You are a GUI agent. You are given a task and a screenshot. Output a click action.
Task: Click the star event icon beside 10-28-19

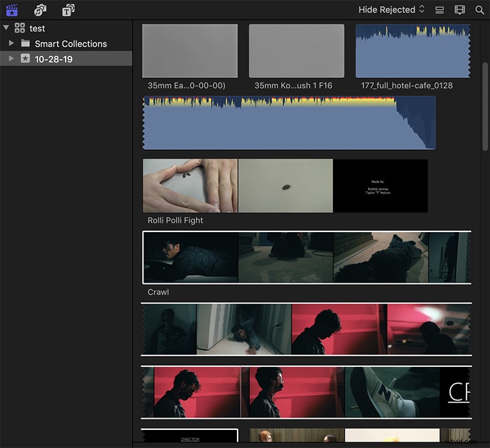[25, 58]
